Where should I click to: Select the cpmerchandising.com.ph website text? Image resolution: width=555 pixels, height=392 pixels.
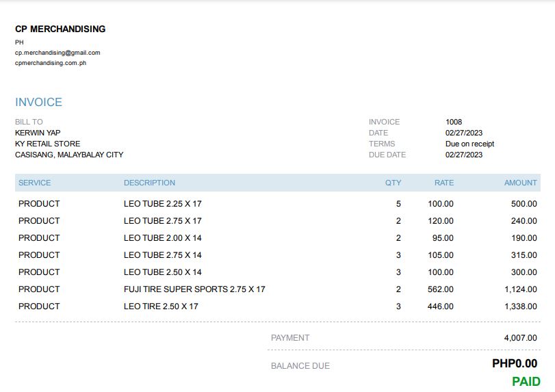(x=51, y=63)
